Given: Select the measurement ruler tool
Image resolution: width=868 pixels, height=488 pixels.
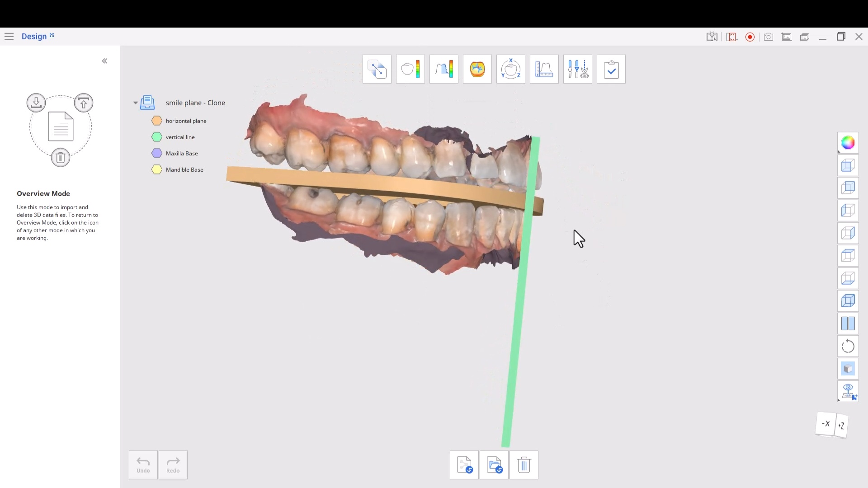Looking at the screenshot, I should [544, 69].
